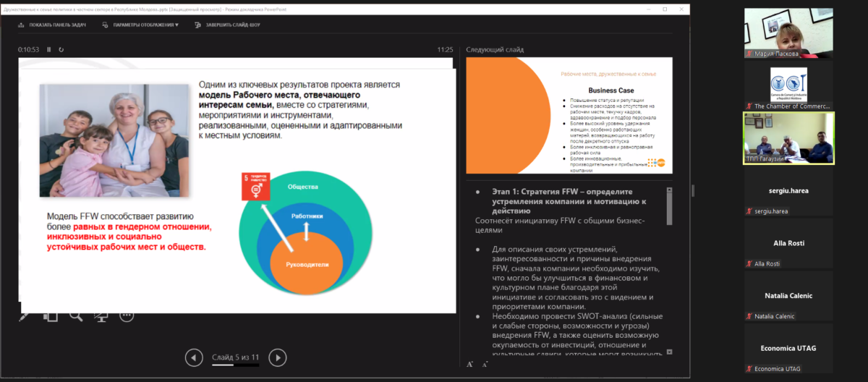Decrease the notes text size
Viewport: 868px width, 382px height.
pyautogui.click(x=485, y=364)
